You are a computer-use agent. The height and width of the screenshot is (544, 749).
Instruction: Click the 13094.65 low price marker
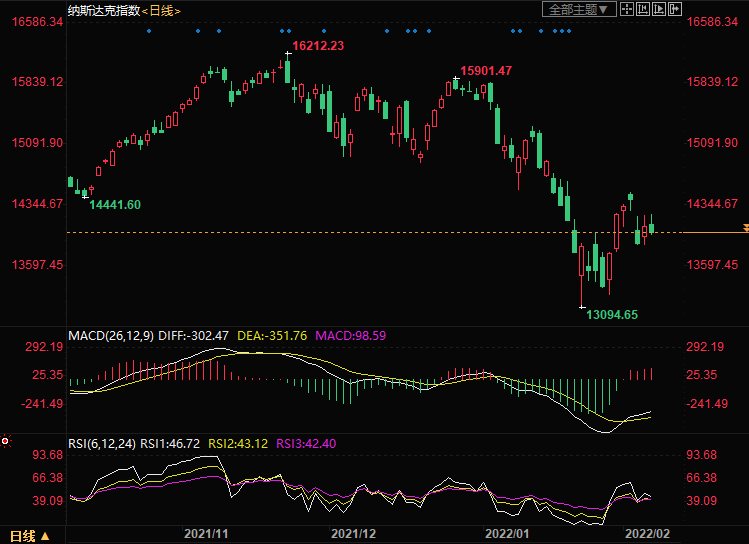coord(611,314)
